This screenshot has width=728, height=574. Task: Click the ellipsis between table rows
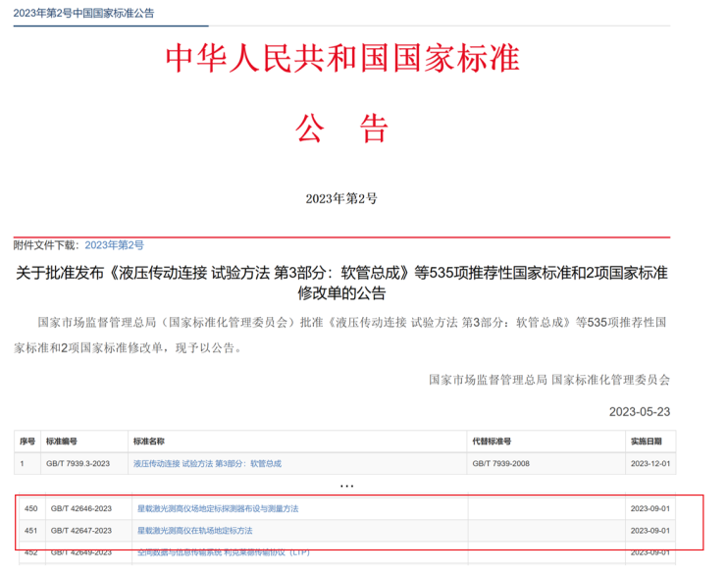coord(345,486)
